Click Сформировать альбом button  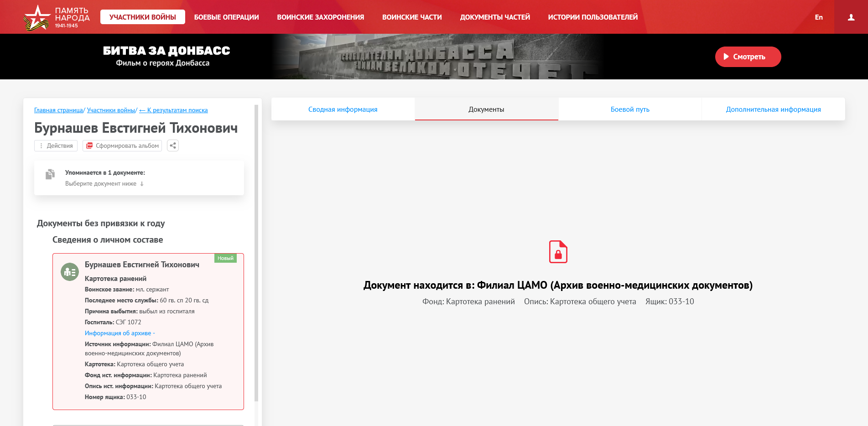[x=122, y=146]
